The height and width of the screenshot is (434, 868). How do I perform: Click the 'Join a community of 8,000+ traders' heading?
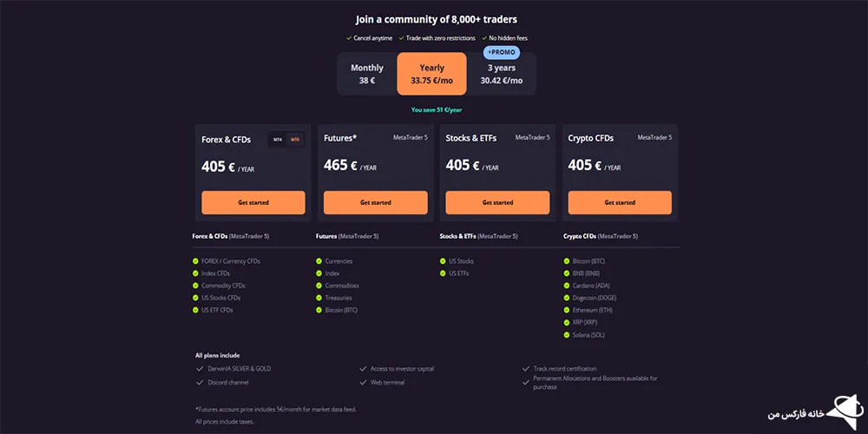pos(437,19)
